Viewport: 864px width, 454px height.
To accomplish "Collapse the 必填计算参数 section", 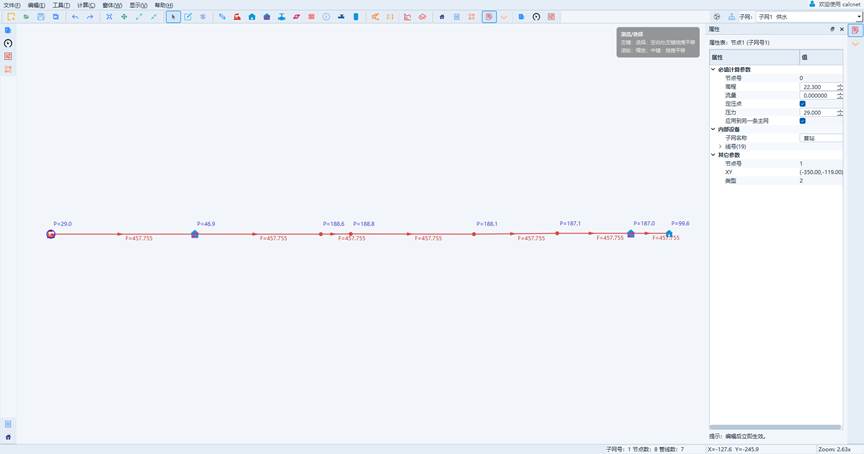I will pos(713,69).
